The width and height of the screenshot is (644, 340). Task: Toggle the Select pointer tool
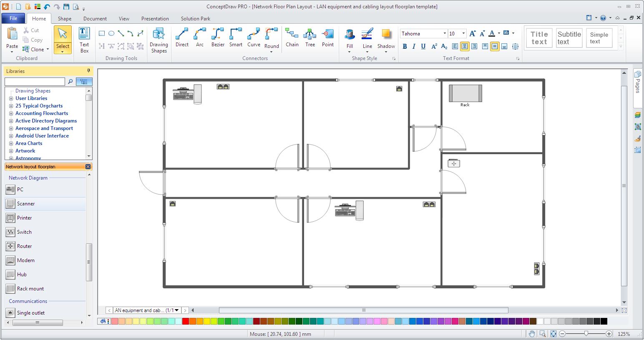[x=63, y=40]
